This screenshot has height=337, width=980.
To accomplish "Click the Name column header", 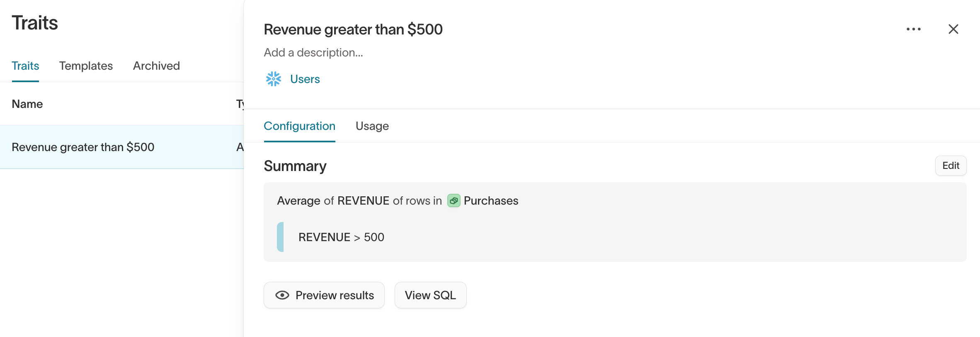I will pyautogui.click(x=27, y=104).
